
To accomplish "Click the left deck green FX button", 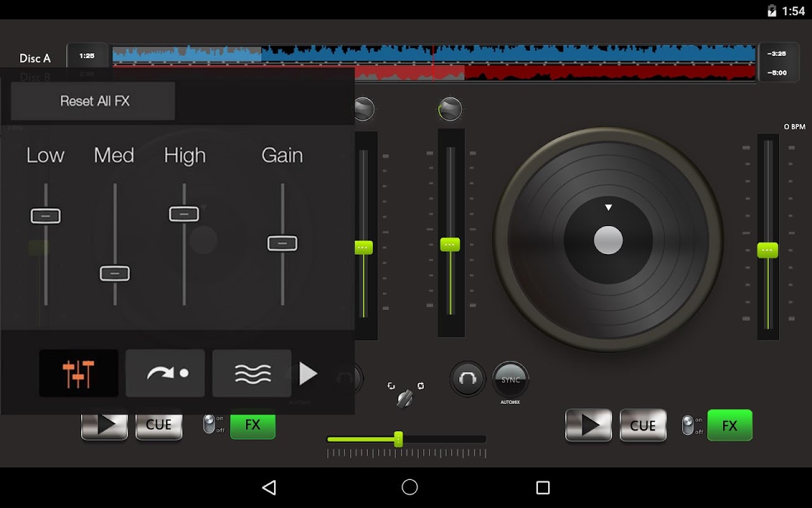I will (x=252, y=427).
